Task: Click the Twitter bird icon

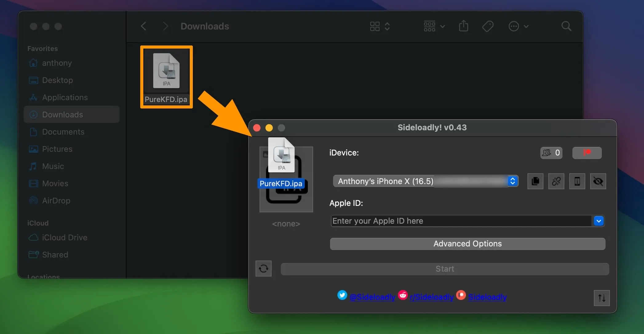Action: [342, 295]
